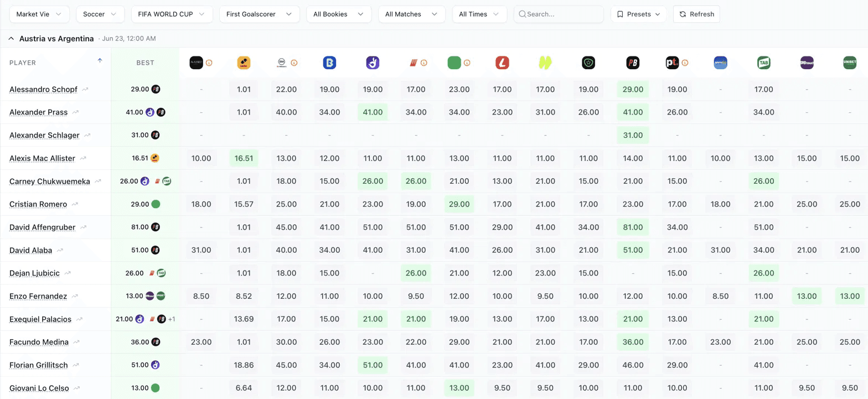
Task: Open player link Carney Chukwuemeka
Action: tap(50, 182)
